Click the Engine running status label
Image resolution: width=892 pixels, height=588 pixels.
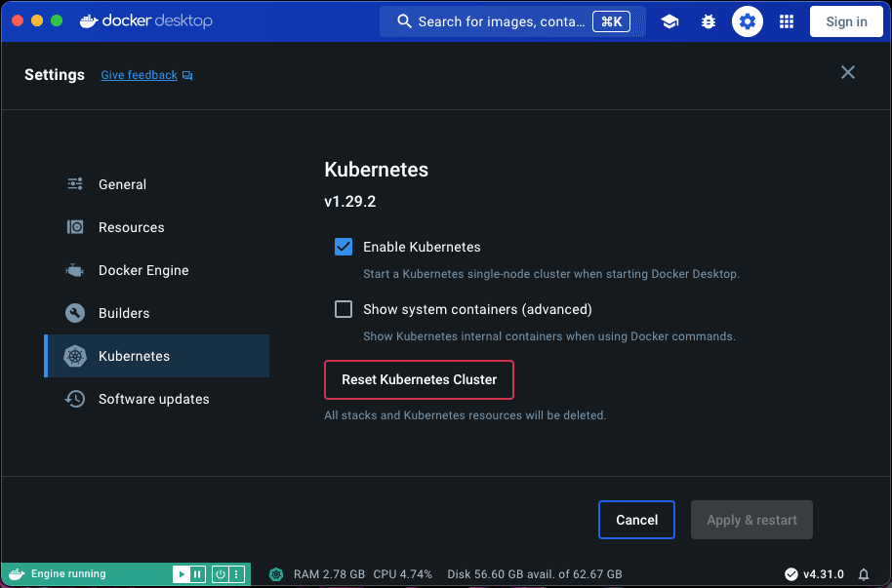tap(68, 573)
